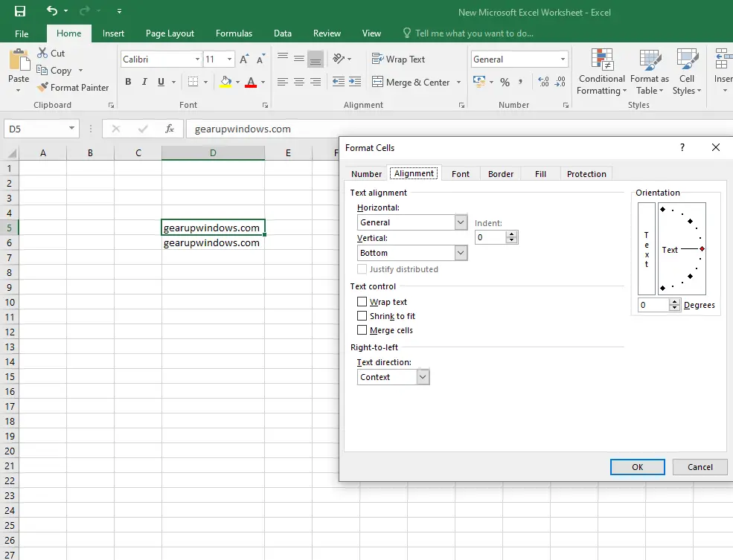Apply middle vertical alignment
This screenshot has height=560, width=733.
(x=299, y=59)
